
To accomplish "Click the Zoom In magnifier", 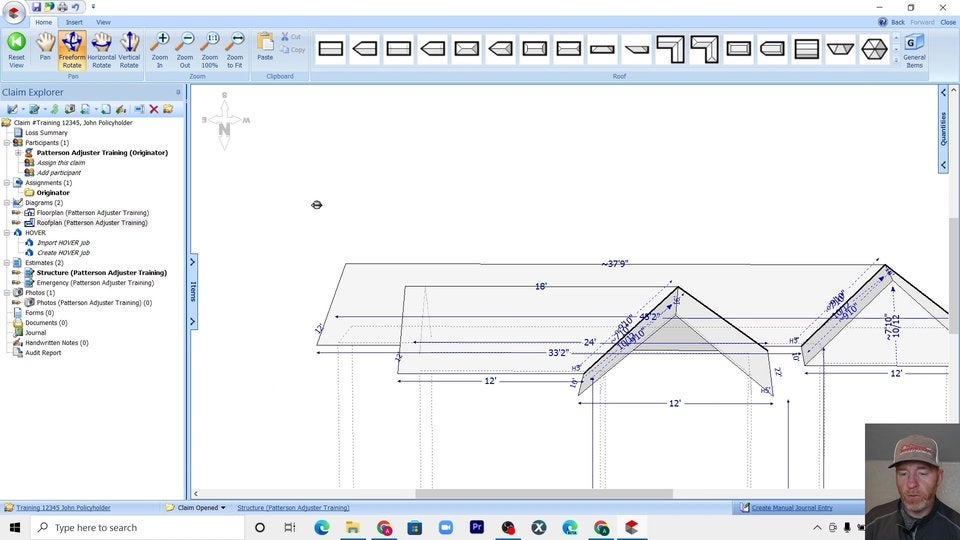I will point(160,47).
